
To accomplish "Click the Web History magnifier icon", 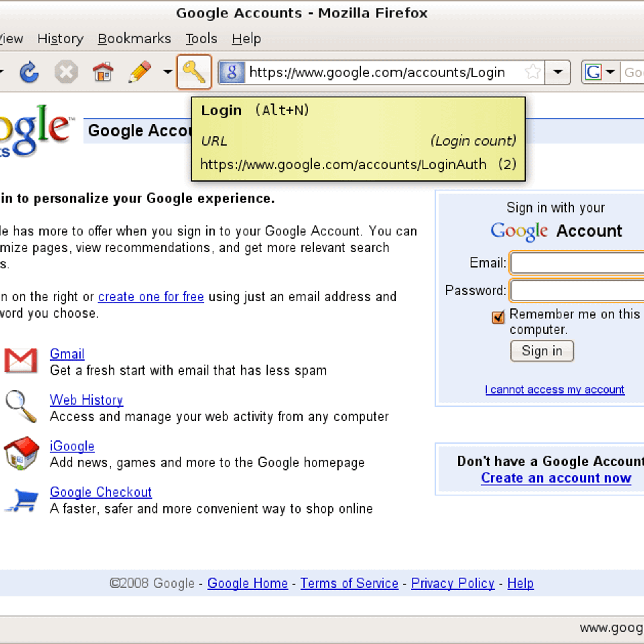I will 21,407.
